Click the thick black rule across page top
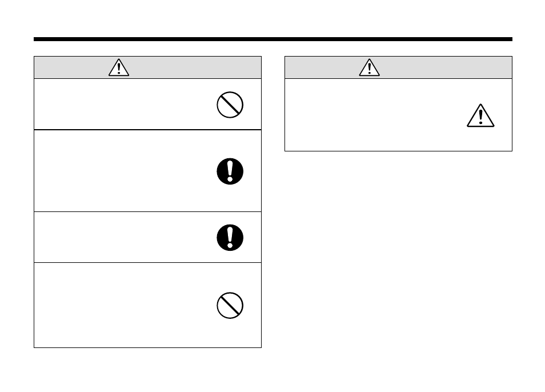 (x=273, y=39)
